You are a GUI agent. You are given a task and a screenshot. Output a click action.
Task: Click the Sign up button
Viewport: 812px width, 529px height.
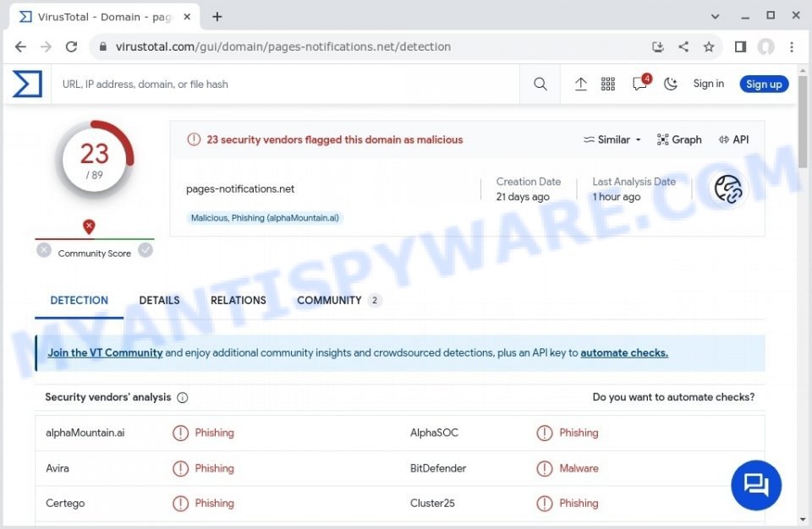coord(764,84)
